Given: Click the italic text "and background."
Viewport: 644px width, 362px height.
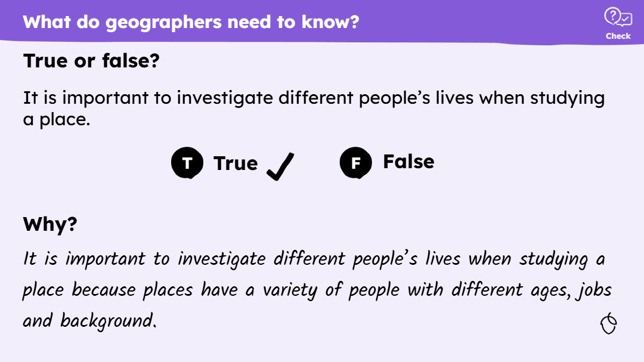Looking at the screenshot, I should (89, 321).
